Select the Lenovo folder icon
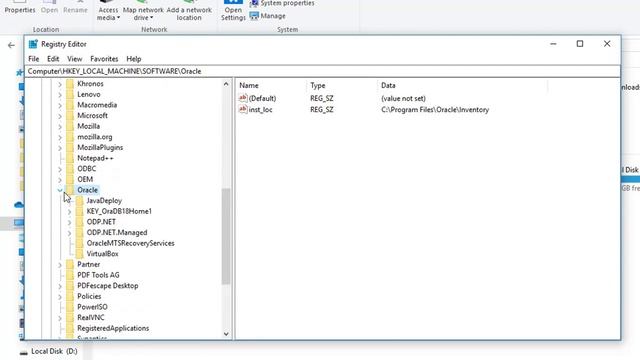This screenshot has height=360, width=640. coord(70,94)
